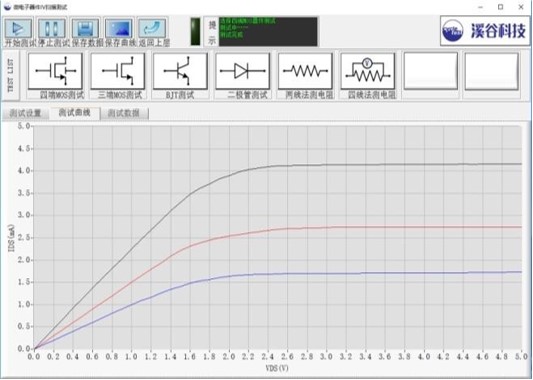
Task: Click the black prompt message box
Action: click(x=268, y=32)
